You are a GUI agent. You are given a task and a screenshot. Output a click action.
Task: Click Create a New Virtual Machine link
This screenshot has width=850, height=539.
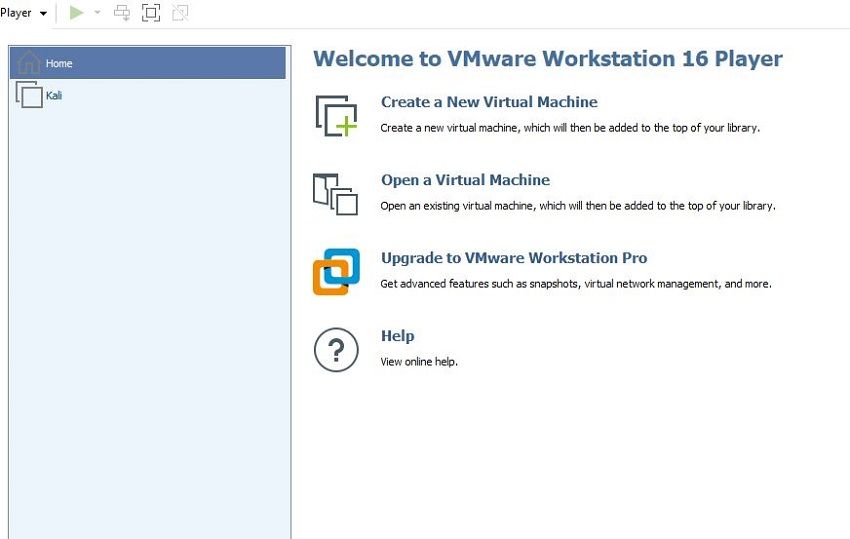[x=489, y=102]
